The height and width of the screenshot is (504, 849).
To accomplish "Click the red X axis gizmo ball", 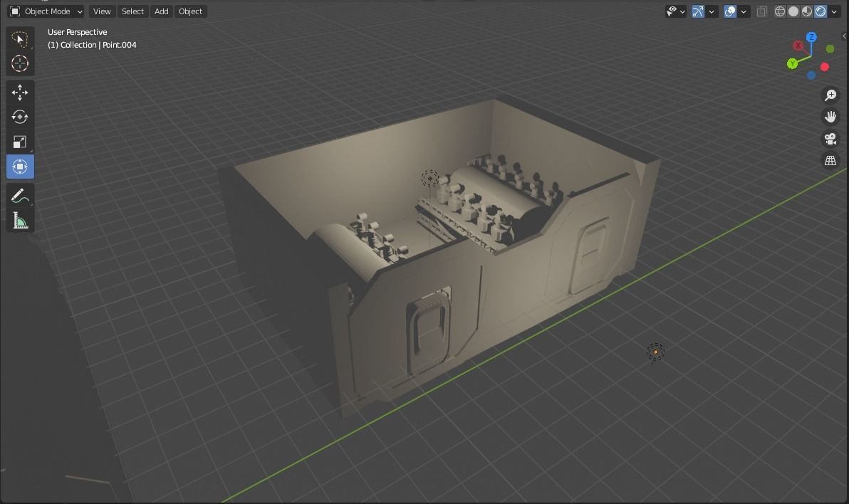I will [x=798, y=46].
